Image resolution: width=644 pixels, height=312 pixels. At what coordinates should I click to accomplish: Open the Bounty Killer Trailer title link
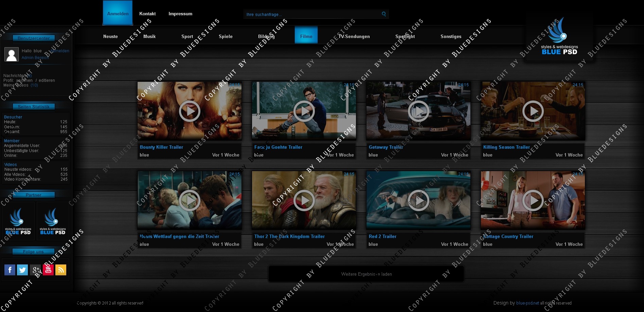[x=161, y=147]
